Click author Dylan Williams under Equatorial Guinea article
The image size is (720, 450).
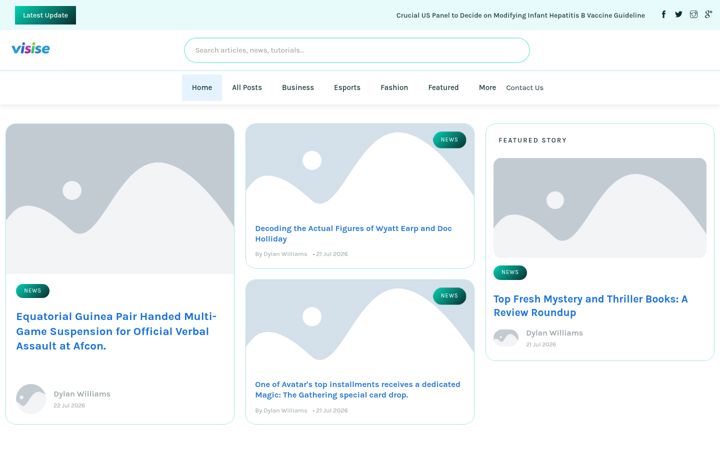(x=82, y=394)
